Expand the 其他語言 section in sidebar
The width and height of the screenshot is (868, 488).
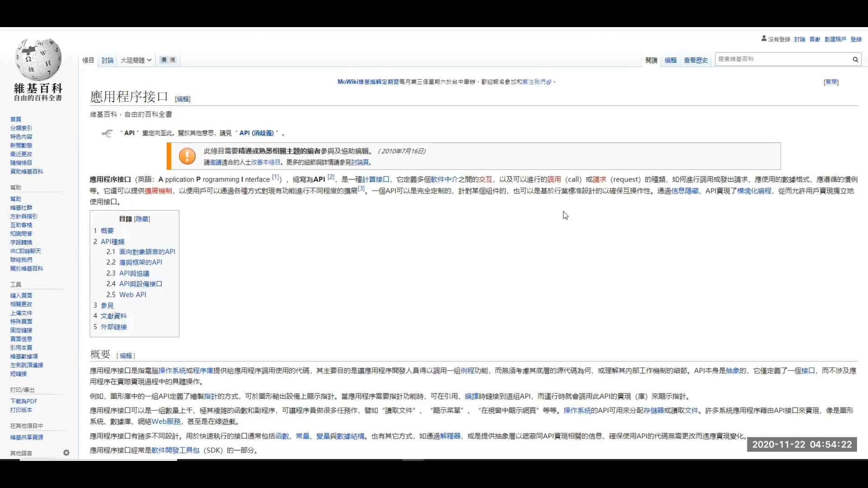pos(21,453)
